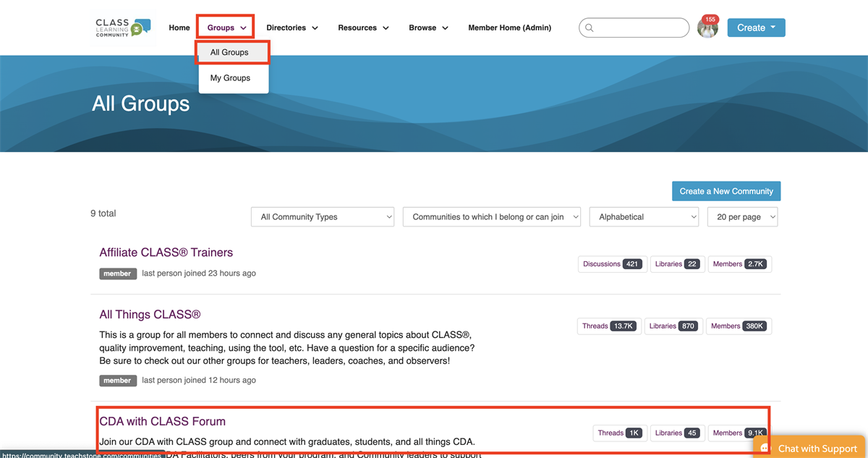Screen dimensions: 868x458
Task: Click the All Groups page heading
Action: click(x=141, y=104)
